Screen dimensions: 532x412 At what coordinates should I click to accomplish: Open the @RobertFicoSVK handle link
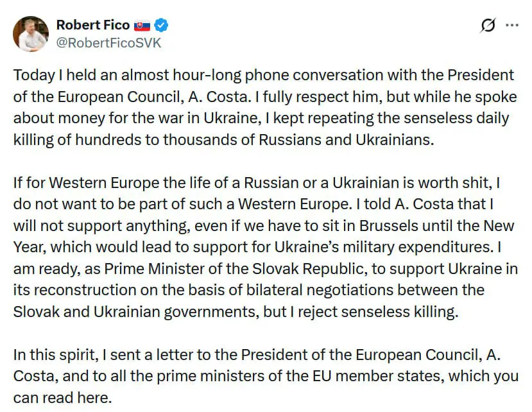(x=108, y=43)
